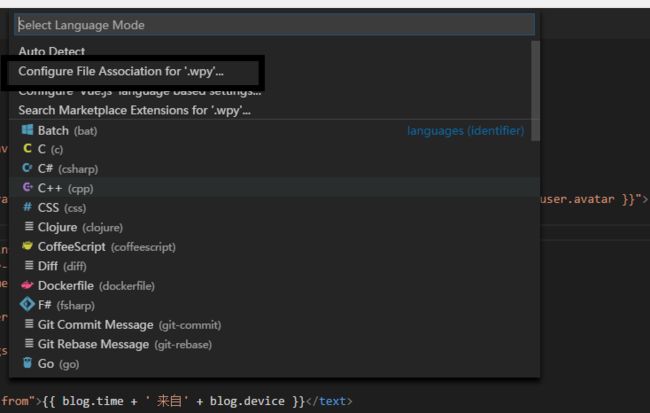650x413 pixels.
Task: Pick the C language icon
Action: click(x=27, y=149)
